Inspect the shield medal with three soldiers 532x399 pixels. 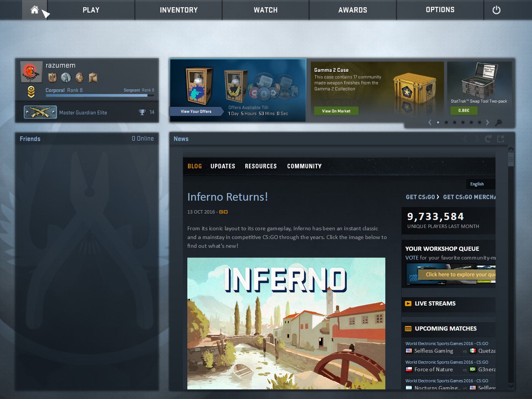point(52,78)
